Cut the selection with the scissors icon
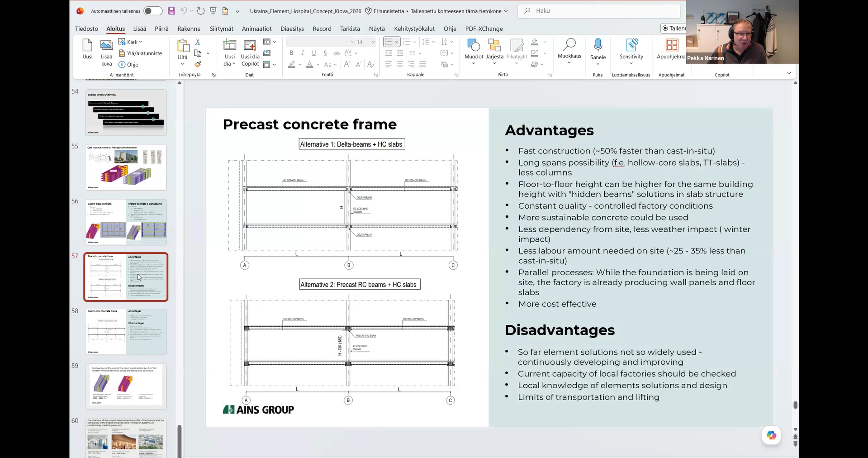Screen dimensions: 868x458 (198, 42)
